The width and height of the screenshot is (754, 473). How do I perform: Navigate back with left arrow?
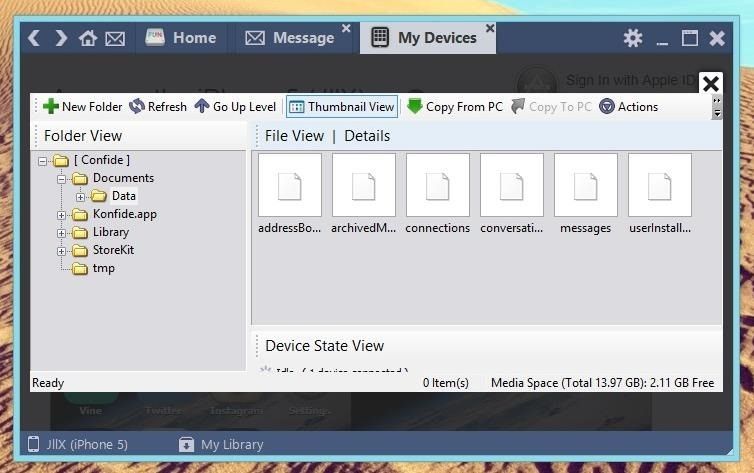(x=34, y=38)
